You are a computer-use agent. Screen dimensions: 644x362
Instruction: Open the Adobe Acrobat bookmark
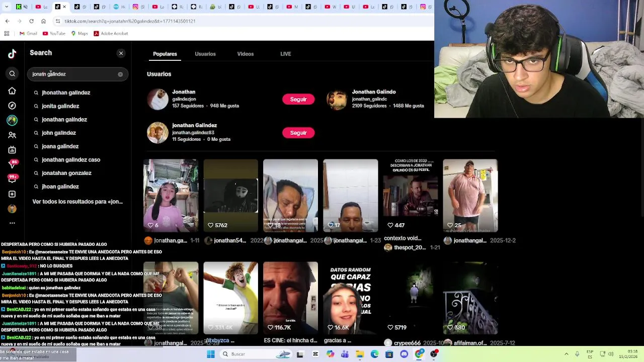point(111,34)
